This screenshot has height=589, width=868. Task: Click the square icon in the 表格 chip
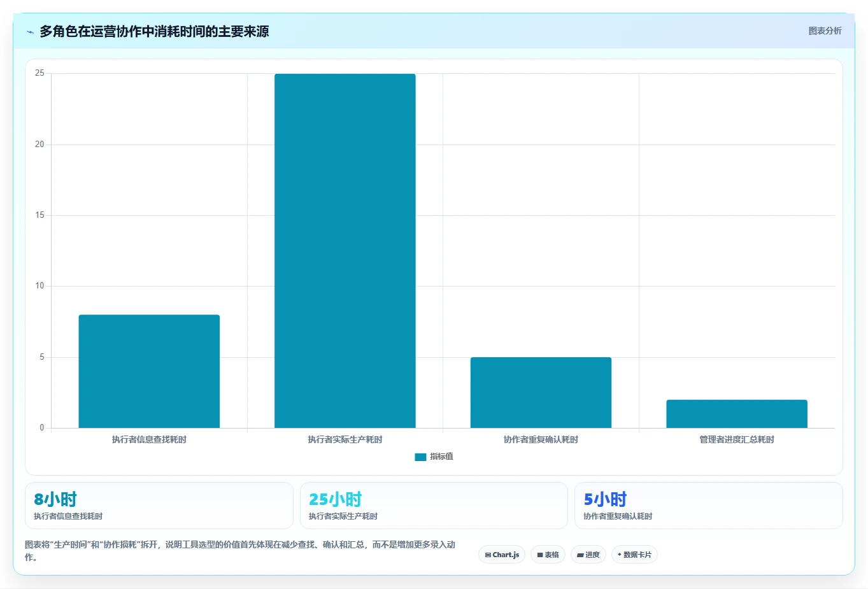540,555
